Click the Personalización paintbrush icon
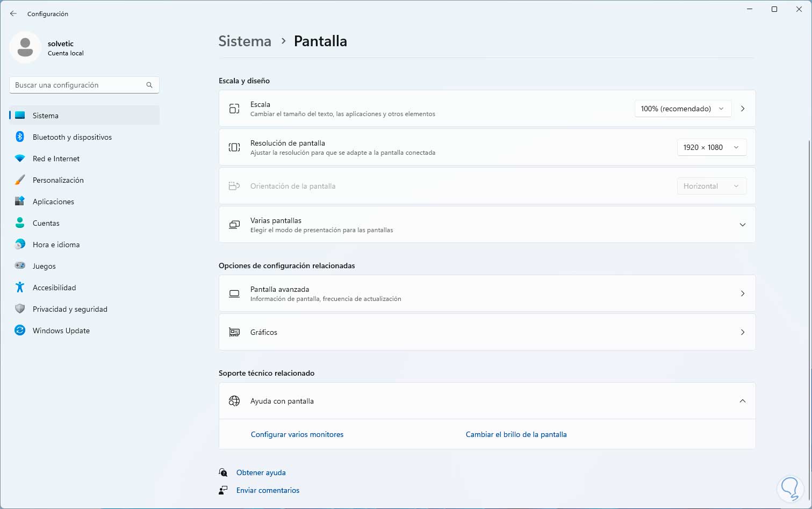This screenshot has width=812, height=509. (x=20, y=180)
